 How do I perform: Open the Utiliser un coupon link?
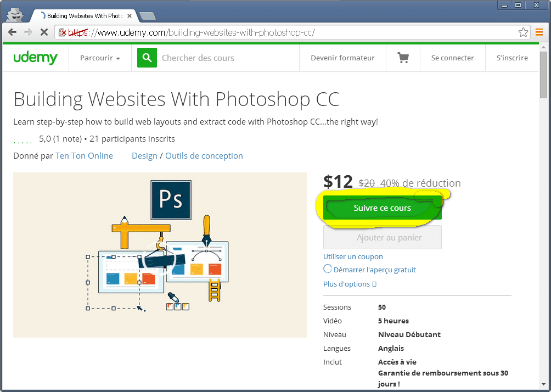pyautogui.click(x=353, y=256)
